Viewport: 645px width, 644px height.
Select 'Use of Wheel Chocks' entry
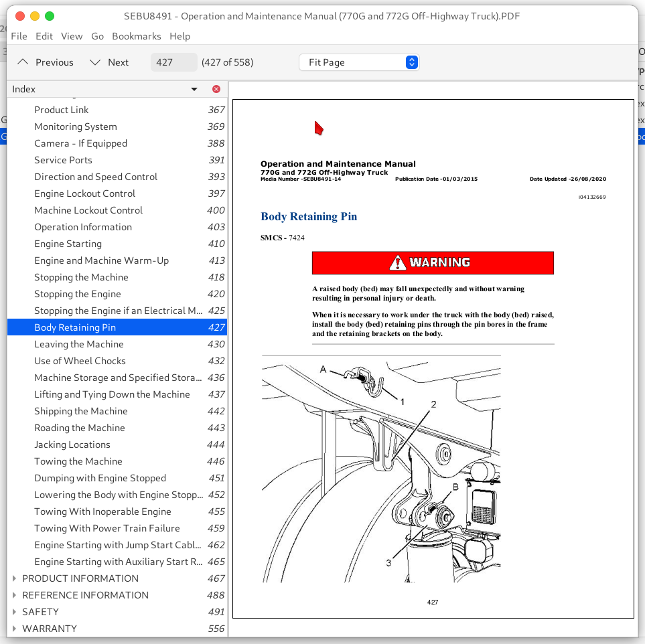point(80,361)
